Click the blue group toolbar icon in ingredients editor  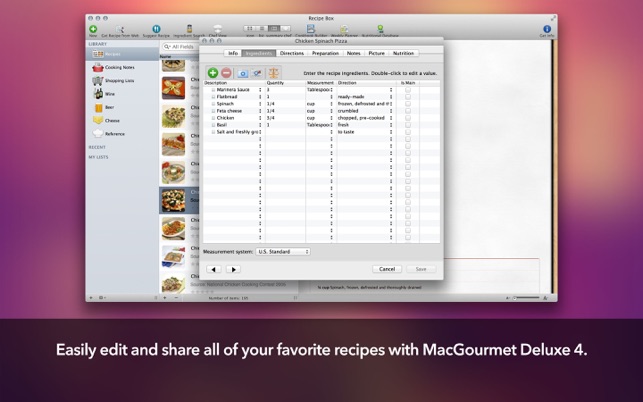click(x=243, y=73)
